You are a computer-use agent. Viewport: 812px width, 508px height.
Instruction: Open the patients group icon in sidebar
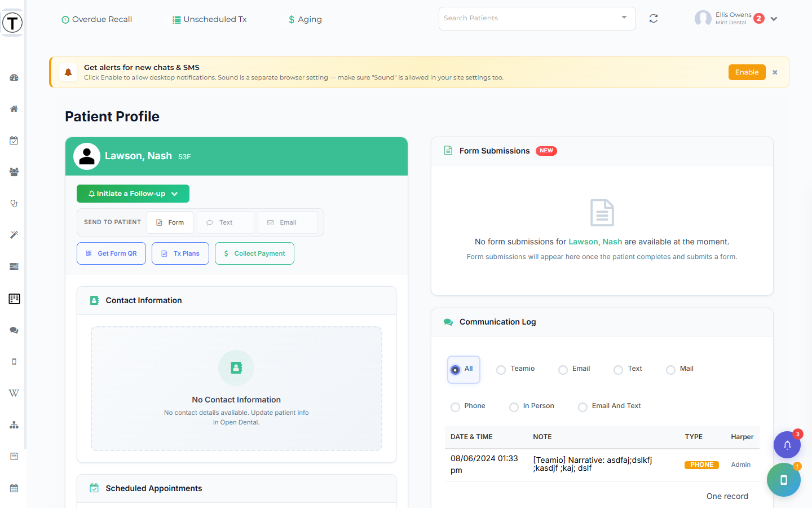click(x=14, y=172)
